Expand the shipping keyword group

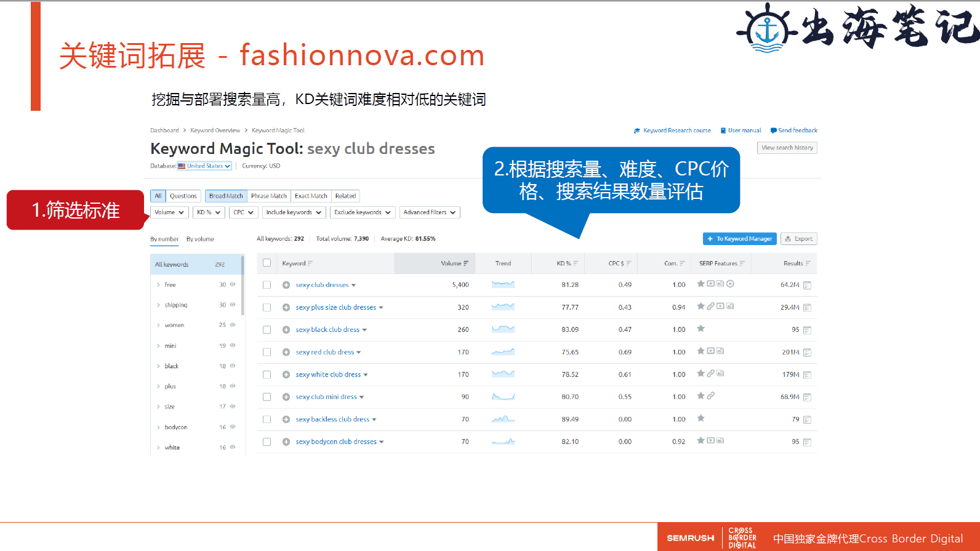(158, 305)
